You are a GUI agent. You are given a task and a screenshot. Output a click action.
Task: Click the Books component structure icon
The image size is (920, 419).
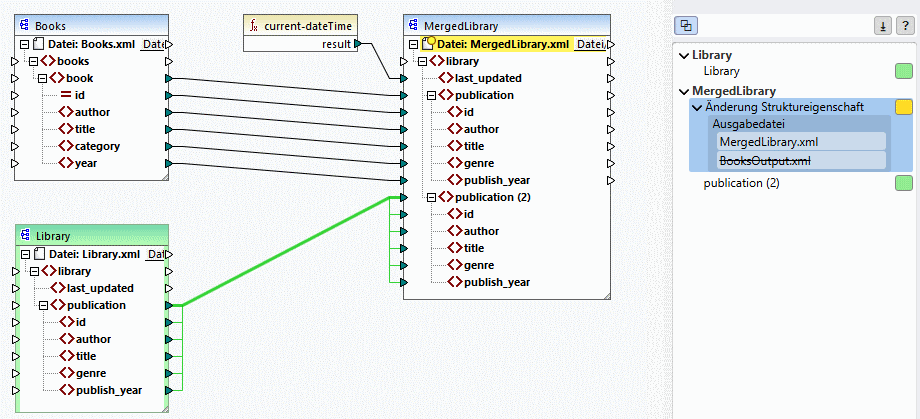click(x=25, y=25)
